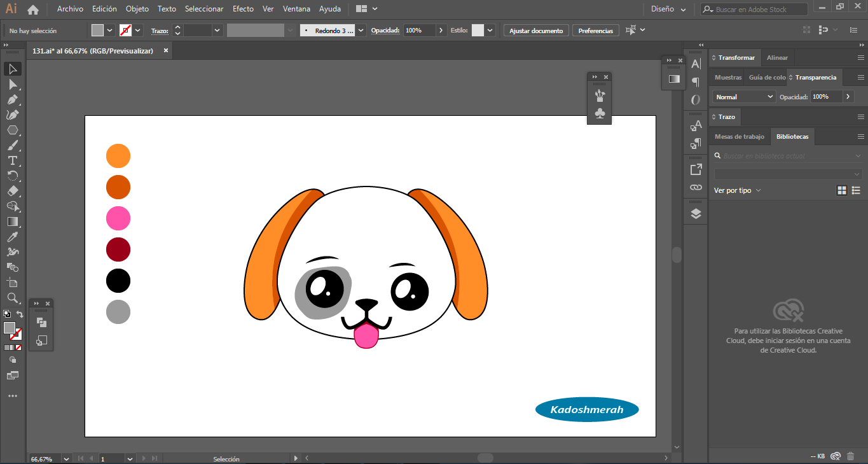Switch to the Muestras tab
The width and height of the screenshot is (868, 464).
[728, 78]
